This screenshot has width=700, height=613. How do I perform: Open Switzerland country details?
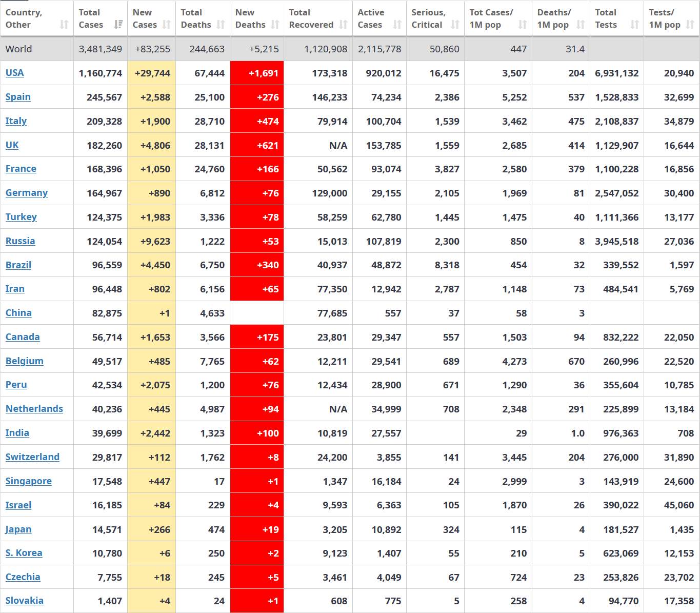click(32, 457)
